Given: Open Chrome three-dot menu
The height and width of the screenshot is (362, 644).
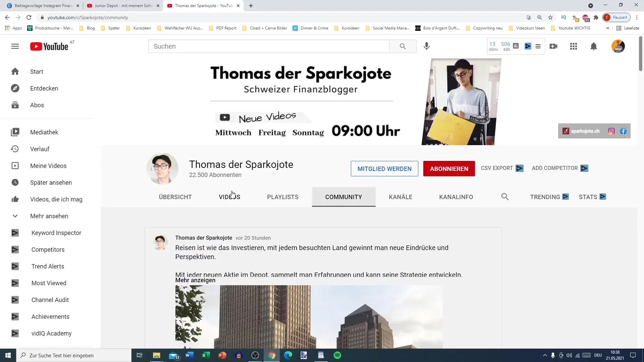Looking at the screenshot, I should [x=637, y=17].
